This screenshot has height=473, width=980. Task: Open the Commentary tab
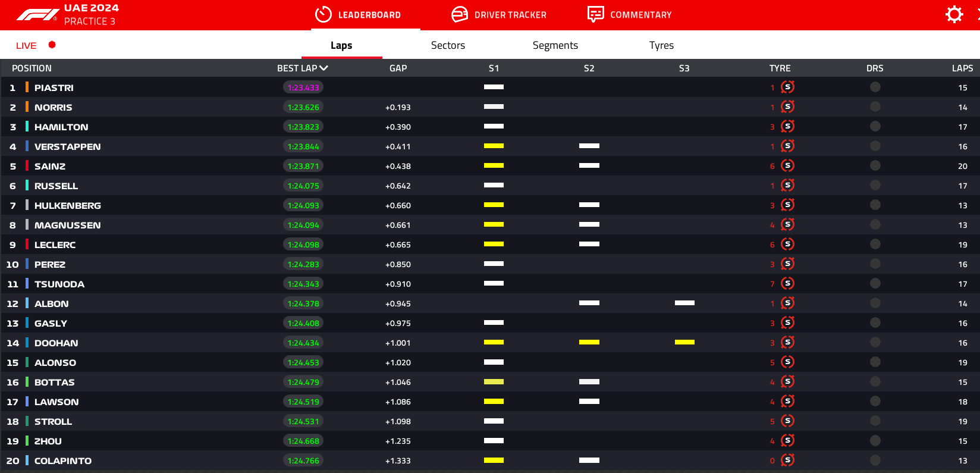coord(641,15)
